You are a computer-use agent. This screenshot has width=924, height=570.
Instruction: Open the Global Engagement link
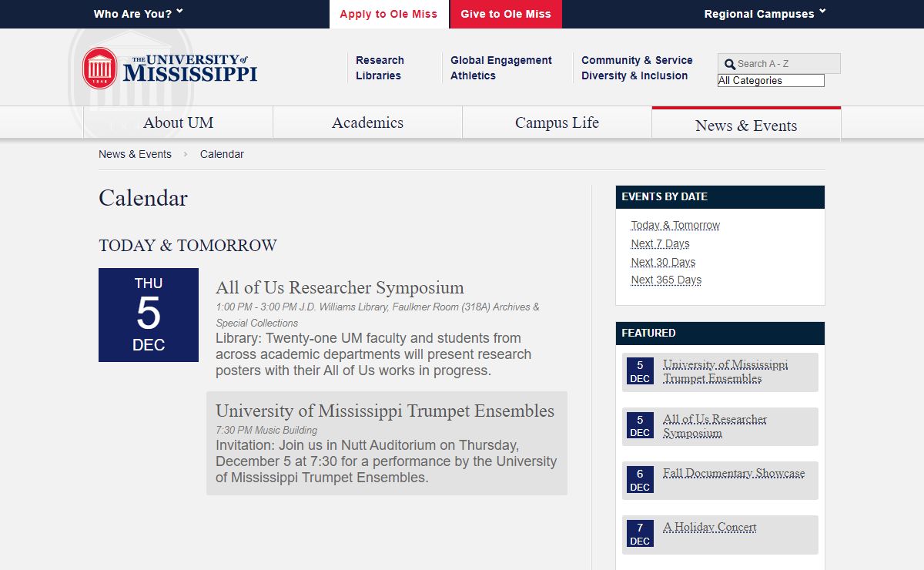click(501, 60)
